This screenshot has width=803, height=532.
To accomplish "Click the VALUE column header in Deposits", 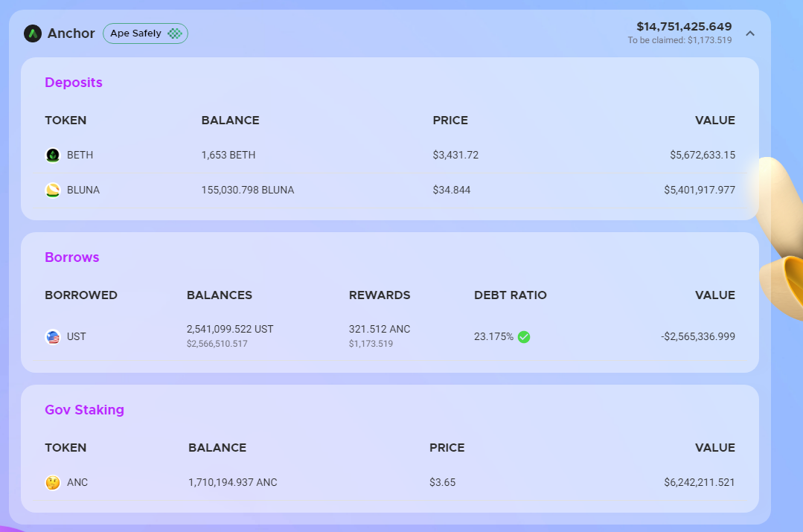I will point(715,121).
